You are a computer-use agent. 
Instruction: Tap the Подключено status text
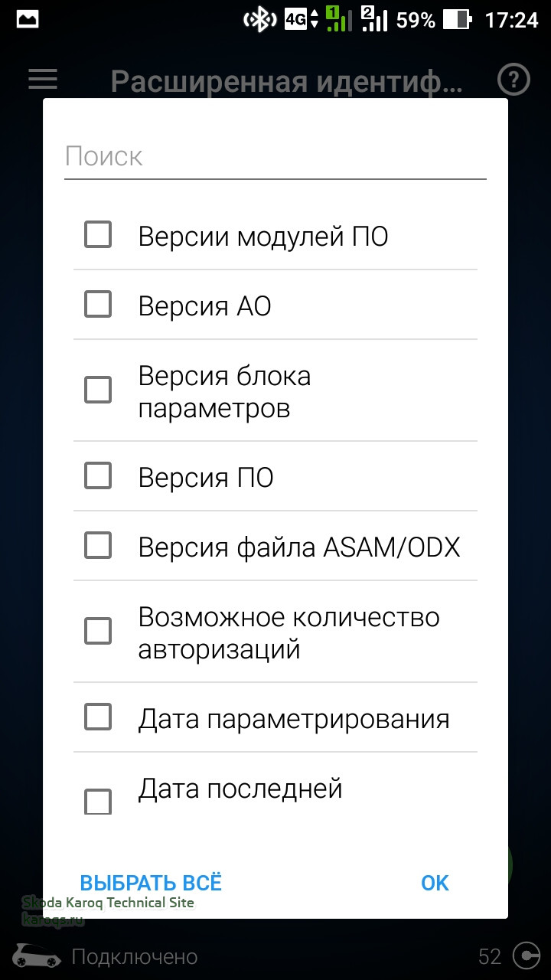pyautogui.click(x=135, y=957)
